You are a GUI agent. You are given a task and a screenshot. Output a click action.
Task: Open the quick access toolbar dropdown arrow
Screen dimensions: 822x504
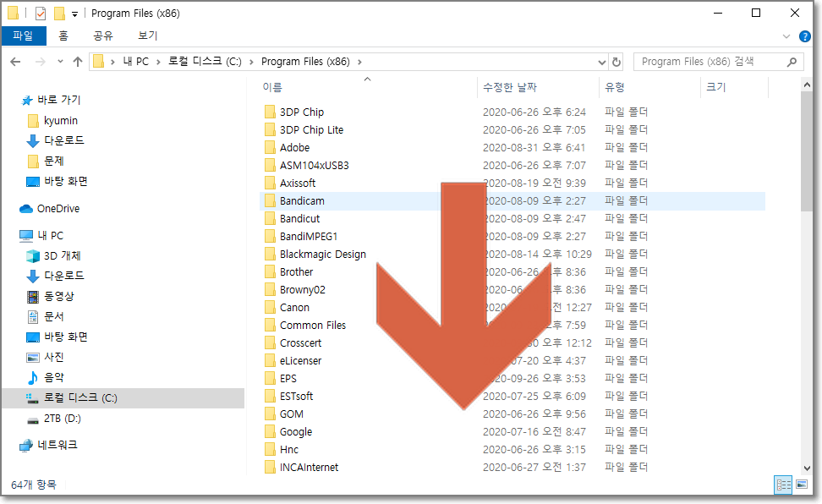75,14
